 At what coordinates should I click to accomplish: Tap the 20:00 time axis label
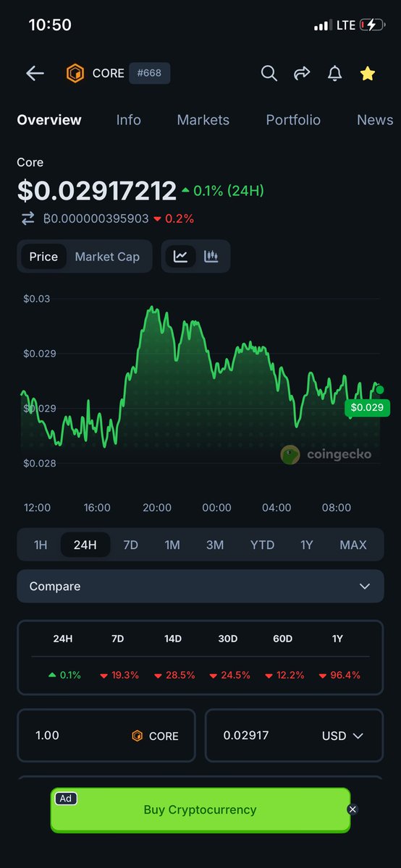coord(157,508)
